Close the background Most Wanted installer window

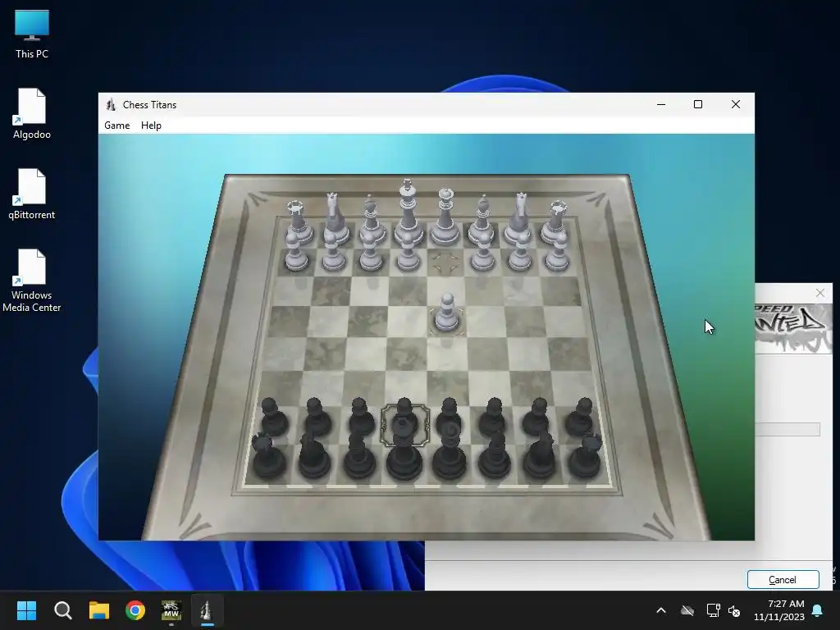point(820,293)
